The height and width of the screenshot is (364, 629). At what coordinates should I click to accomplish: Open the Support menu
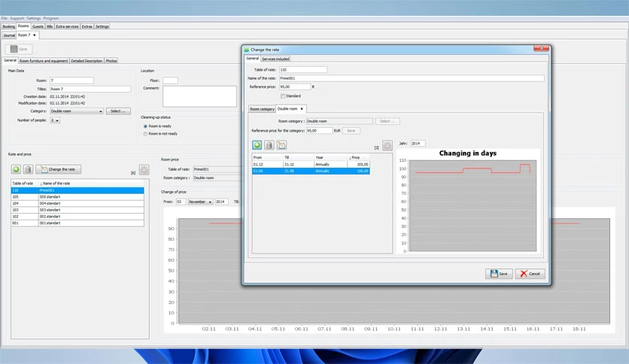(x=17, y=18)
